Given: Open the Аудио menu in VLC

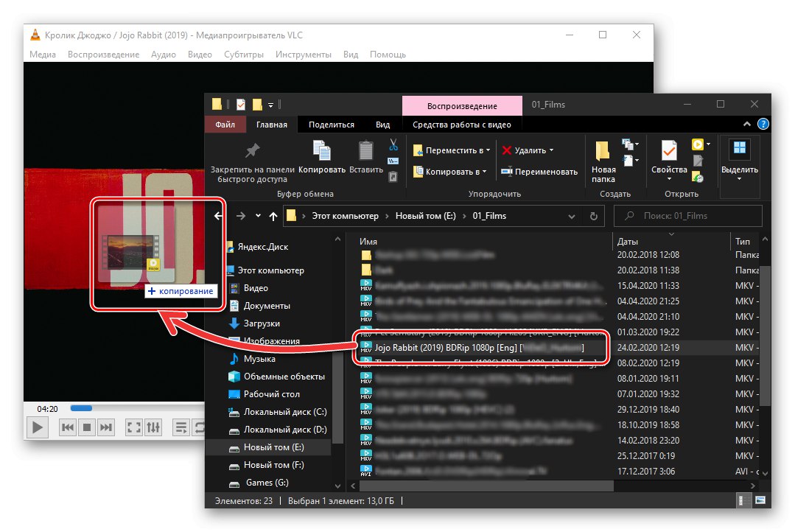Looking at the screenshot, I should pos(164,55).
